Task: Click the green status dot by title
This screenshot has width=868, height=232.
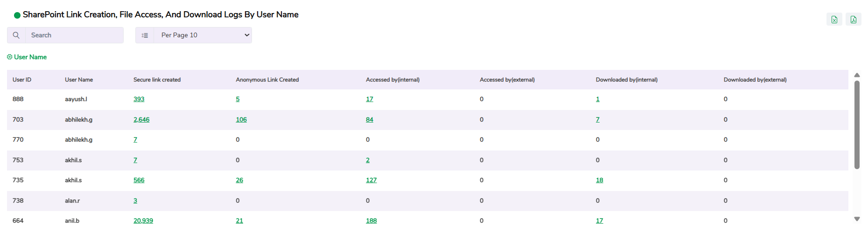Action: tap(17, 15)
